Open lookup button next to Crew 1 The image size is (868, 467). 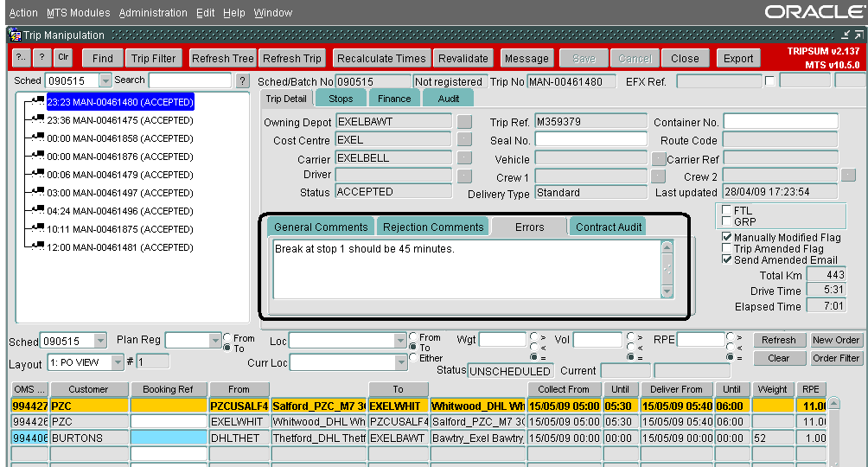coord(658,176)
